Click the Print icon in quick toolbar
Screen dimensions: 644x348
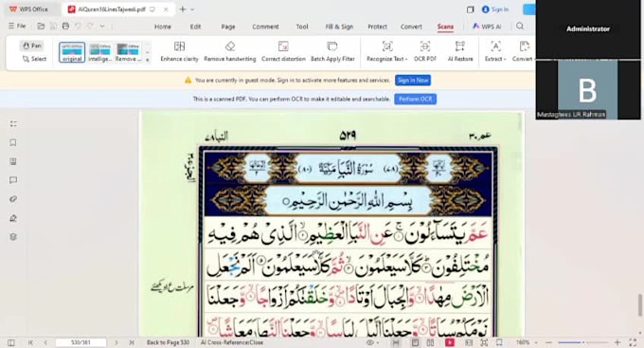tap(65, 26)
